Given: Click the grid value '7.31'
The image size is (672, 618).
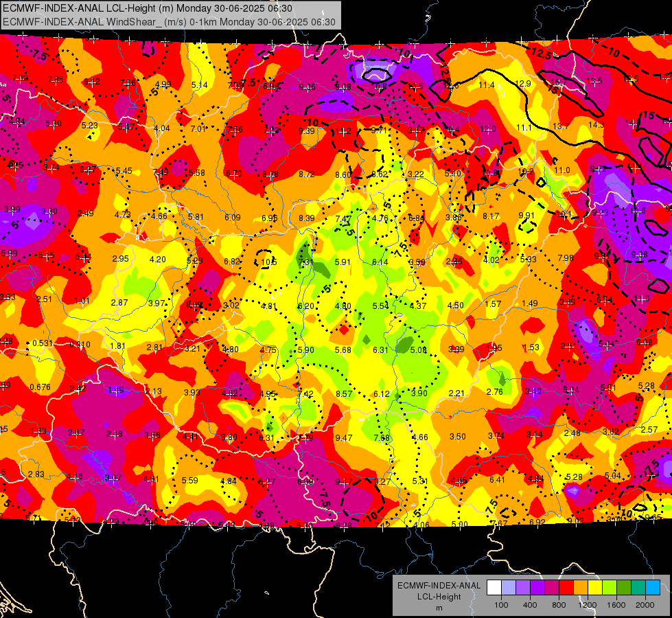Looking at the screenshot, I should coord(305,262).
